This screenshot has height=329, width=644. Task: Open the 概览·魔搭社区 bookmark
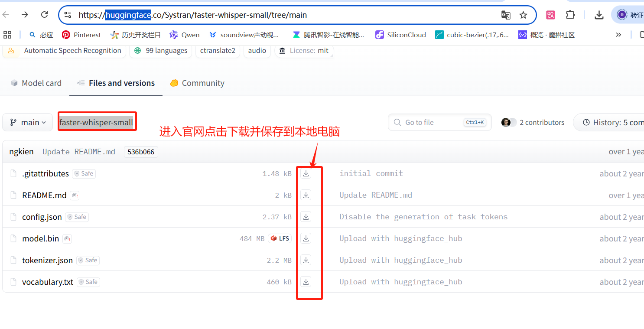[x=546, y=35]
